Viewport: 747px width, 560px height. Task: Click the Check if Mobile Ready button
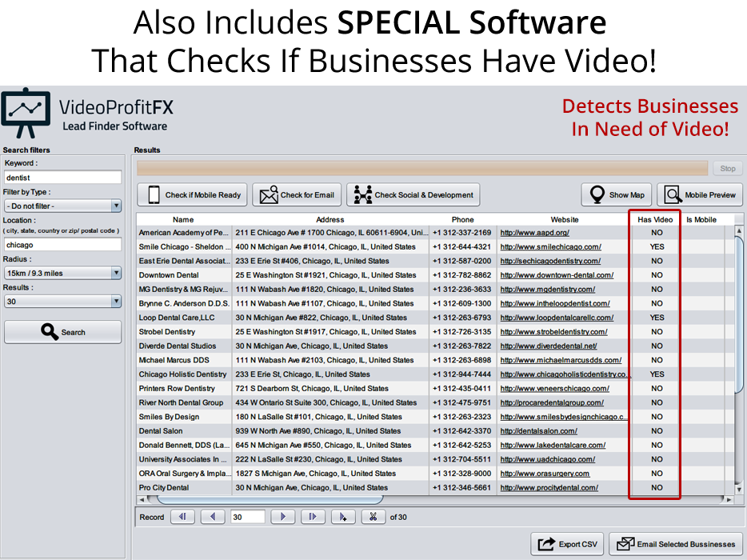(x=192, y=195)
